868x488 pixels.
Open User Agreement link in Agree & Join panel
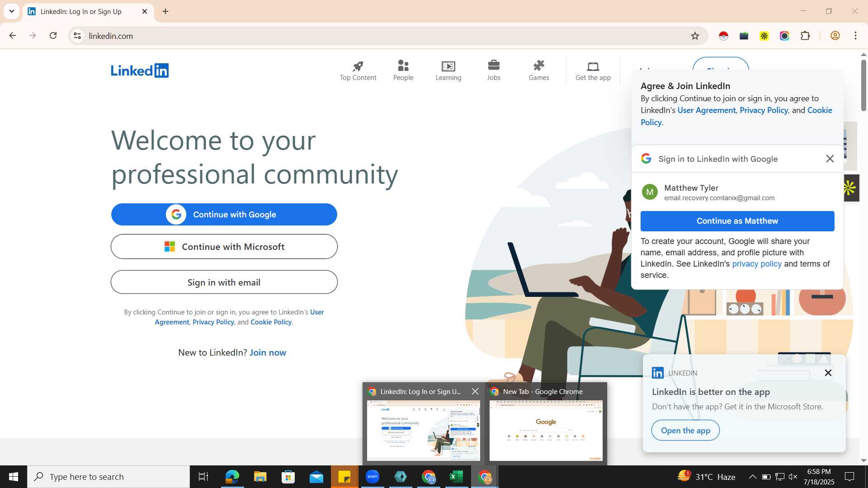coord(706,110)
